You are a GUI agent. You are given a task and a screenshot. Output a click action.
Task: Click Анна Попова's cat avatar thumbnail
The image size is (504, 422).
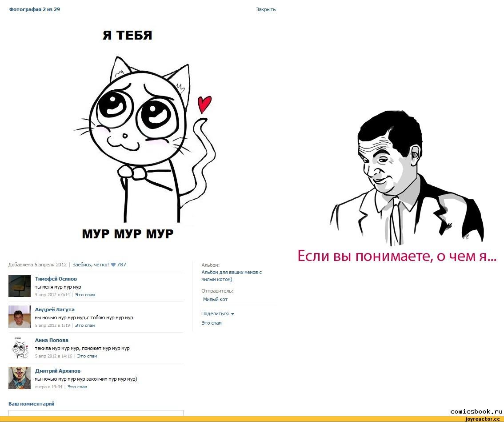coord(20,347)
